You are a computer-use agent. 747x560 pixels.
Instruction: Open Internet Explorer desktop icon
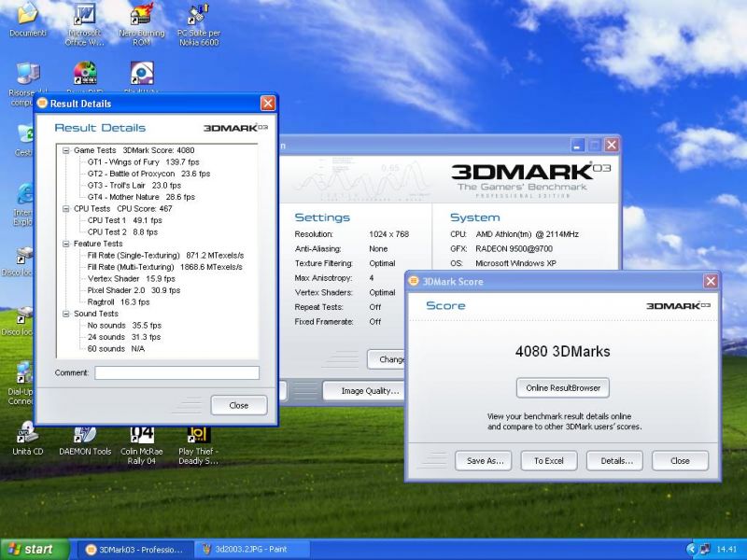22,204
